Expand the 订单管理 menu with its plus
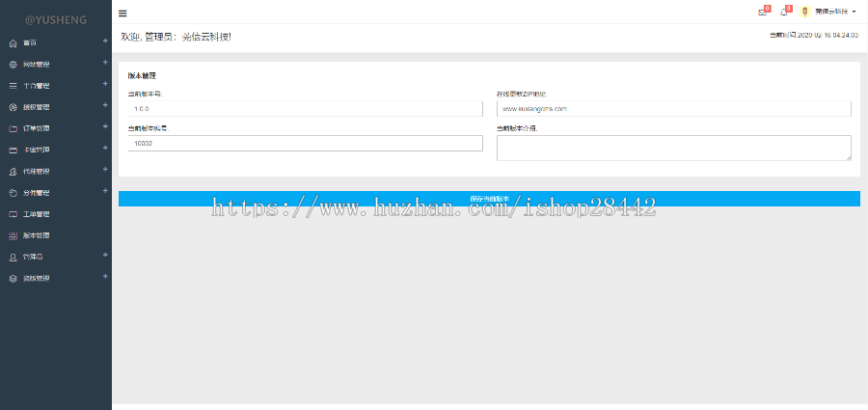868x410 pixels. pos(105,126)
